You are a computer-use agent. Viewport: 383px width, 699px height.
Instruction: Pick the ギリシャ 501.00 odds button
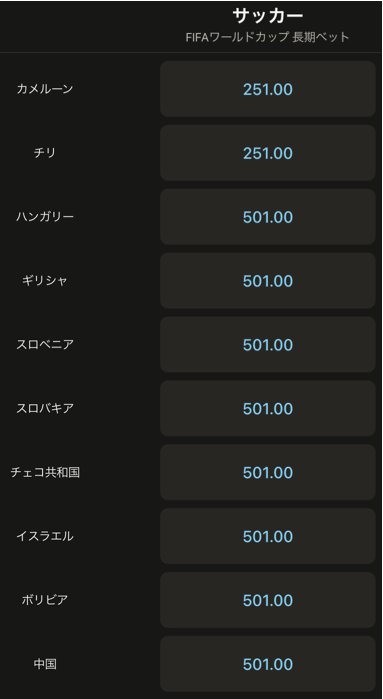click(268, 280)
